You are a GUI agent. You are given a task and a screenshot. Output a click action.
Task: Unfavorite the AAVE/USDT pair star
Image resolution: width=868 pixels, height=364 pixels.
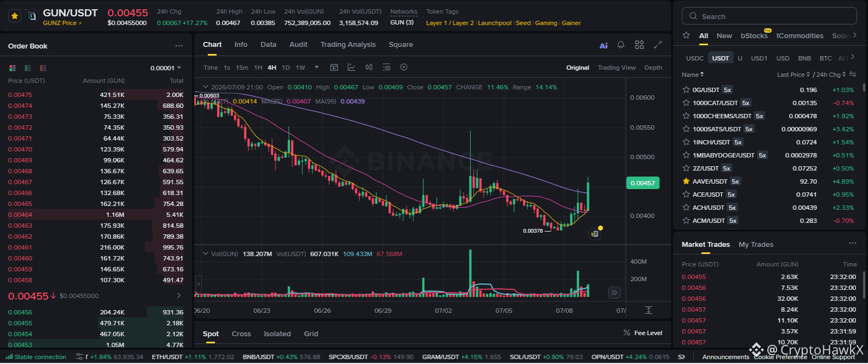click(x=686, y=181)
